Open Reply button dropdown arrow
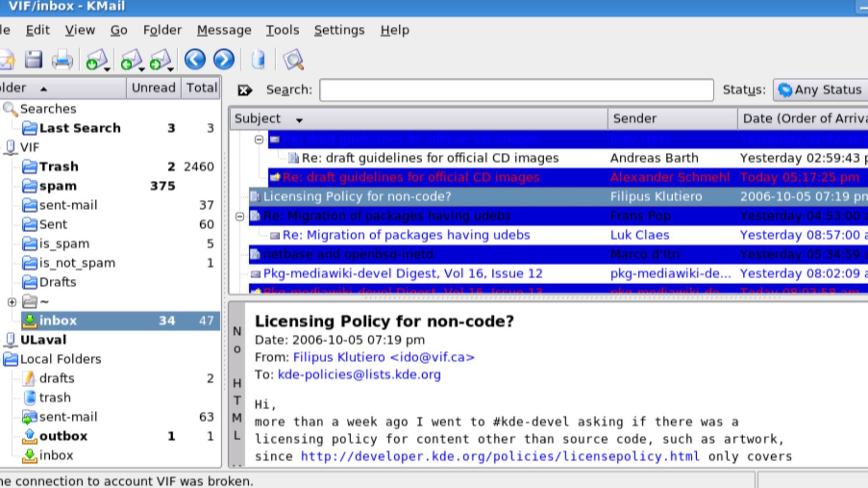The width and height of the screenshot is (868, 488). (x=142, y=69)
